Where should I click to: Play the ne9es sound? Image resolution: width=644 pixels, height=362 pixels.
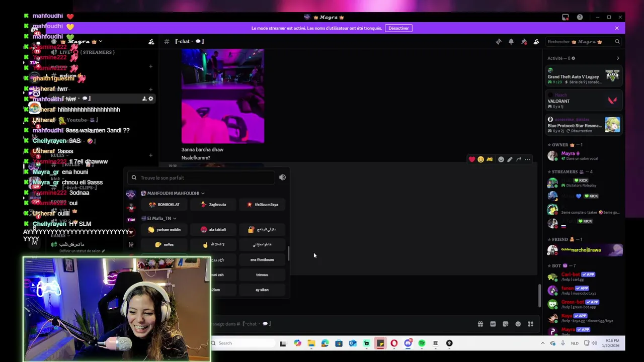(x=164, y=245)
